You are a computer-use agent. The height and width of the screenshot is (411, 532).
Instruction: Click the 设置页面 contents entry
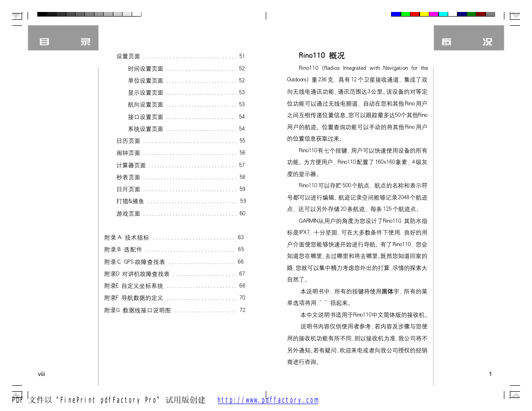click(x=181, y=56)
